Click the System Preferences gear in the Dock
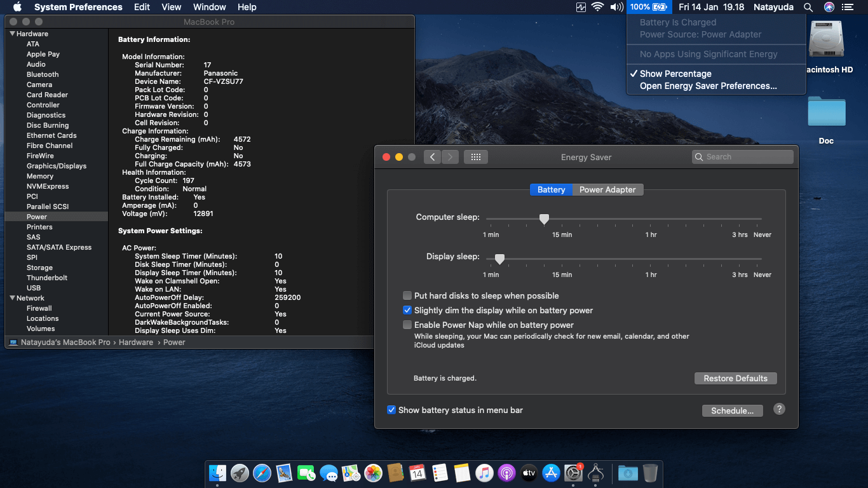Viewport: 868px width, 488px height. coord(573,473)
